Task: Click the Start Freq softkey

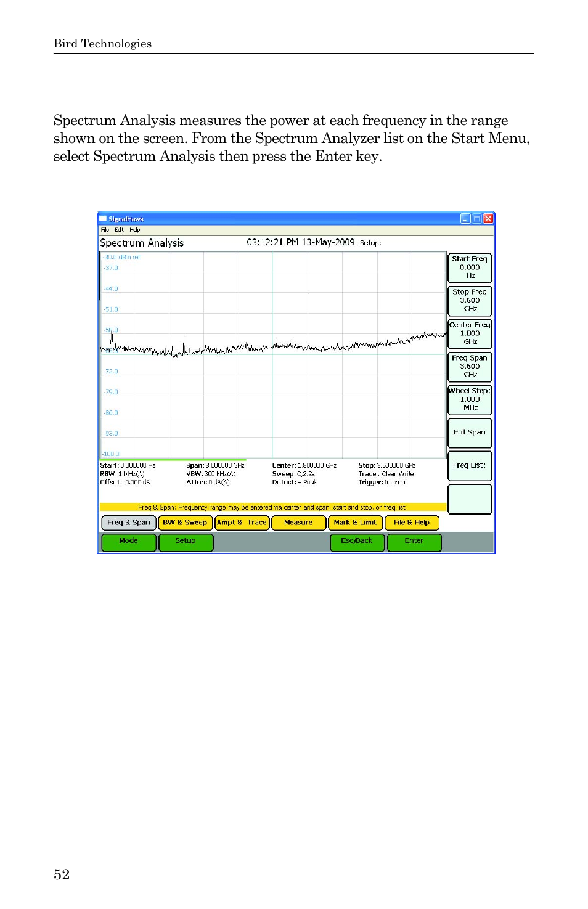Action: coord(470,267)
